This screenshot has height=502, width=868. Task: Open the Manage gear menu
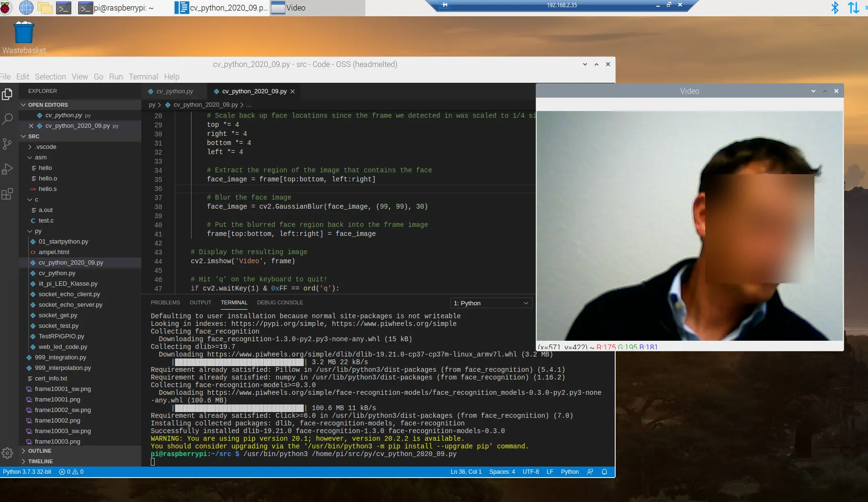(x=7, y=453)
